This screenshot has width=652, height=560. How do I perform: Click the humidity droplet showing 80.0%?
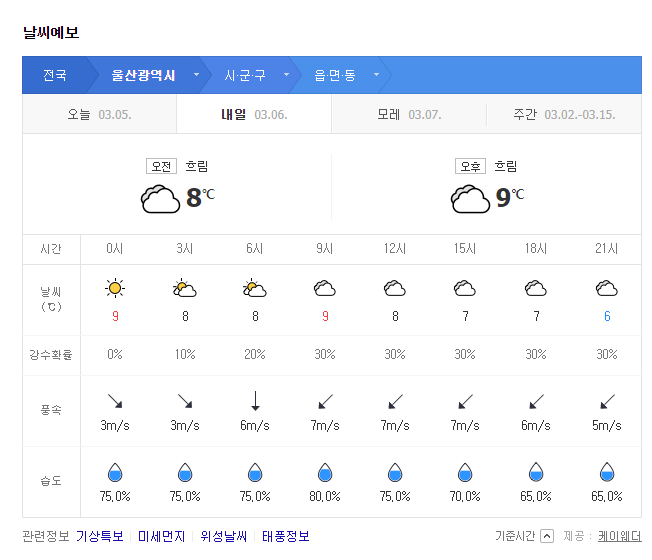coord(325,472)
